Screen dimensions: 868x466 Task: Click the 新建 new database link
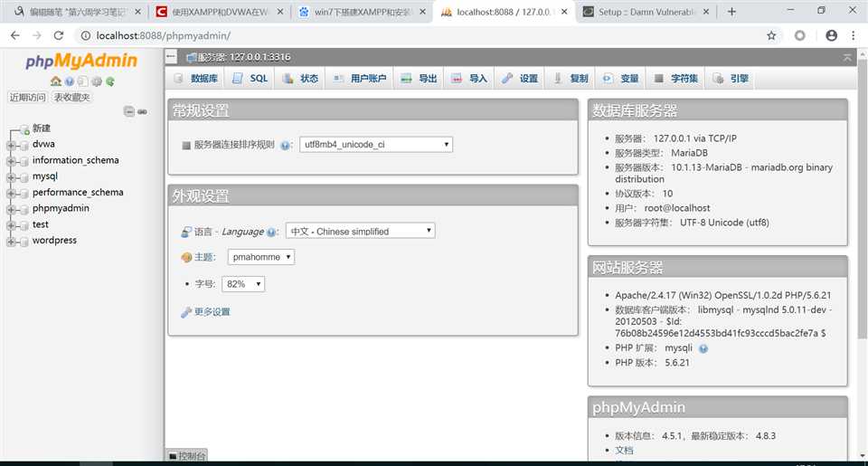click(41, 128)
